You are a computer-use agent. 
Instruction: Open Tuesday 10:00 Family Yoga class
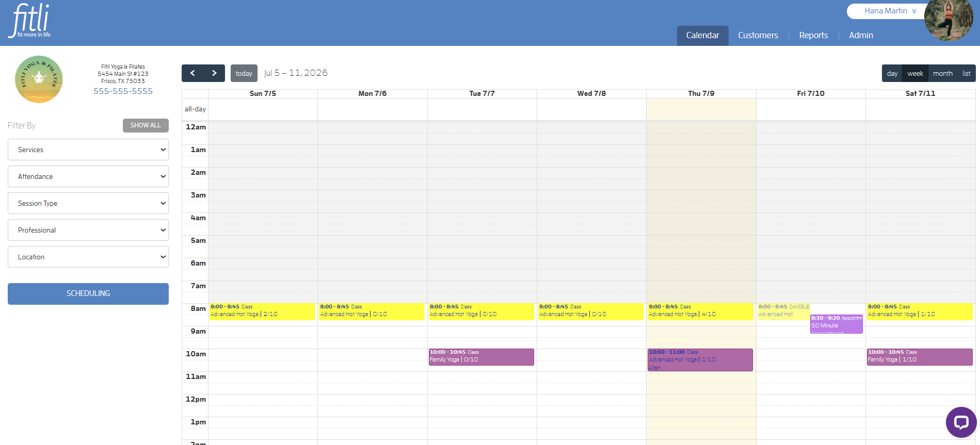[x=481, y=357]
